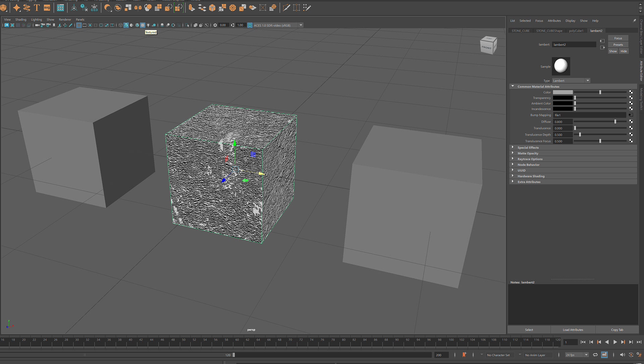Switch to the polyCube1 tab
This screenshot has height=364, width=644.
576,31
